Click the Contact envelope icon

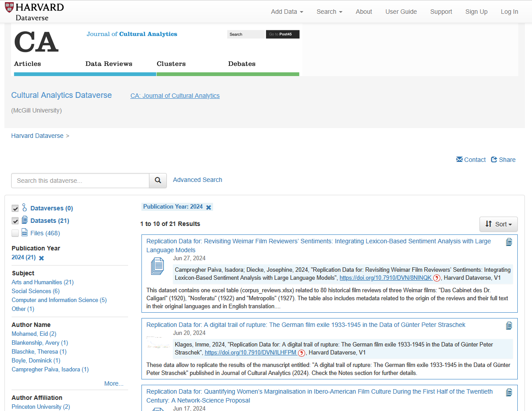[459, 160]
